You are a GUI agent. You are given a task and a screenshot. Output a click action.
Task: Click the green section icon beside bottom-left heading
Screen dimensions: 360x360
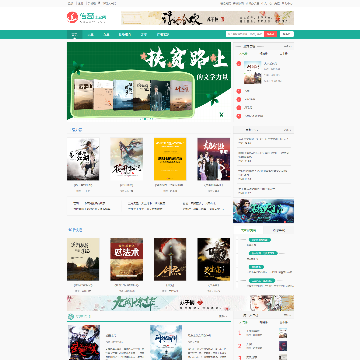pyautogui.click(x=71, y=316)
